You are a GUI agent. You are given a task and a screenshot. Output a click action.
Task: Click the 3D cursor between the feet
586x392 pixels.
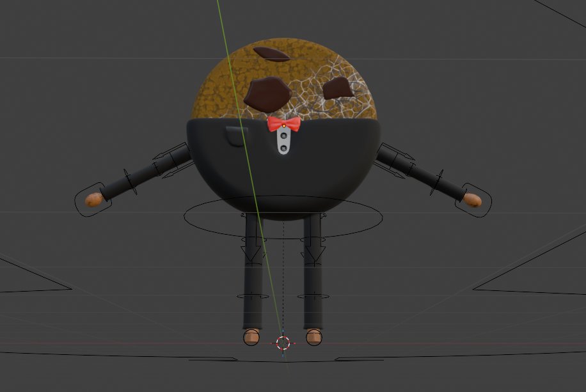[283, 343]
